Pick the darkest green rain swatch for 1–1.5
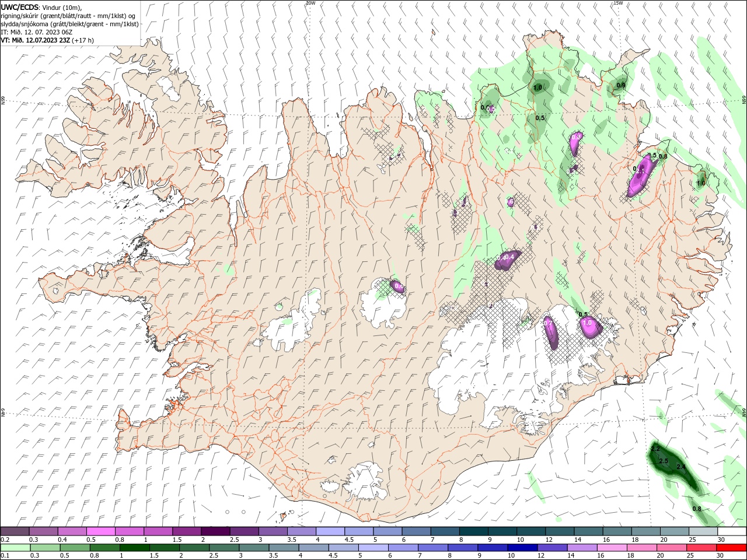 [x=134, y=548]
